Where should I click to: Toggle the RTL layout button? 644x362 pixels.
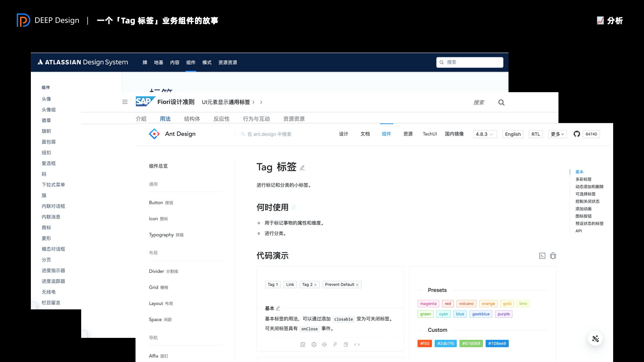coord(536,134)
